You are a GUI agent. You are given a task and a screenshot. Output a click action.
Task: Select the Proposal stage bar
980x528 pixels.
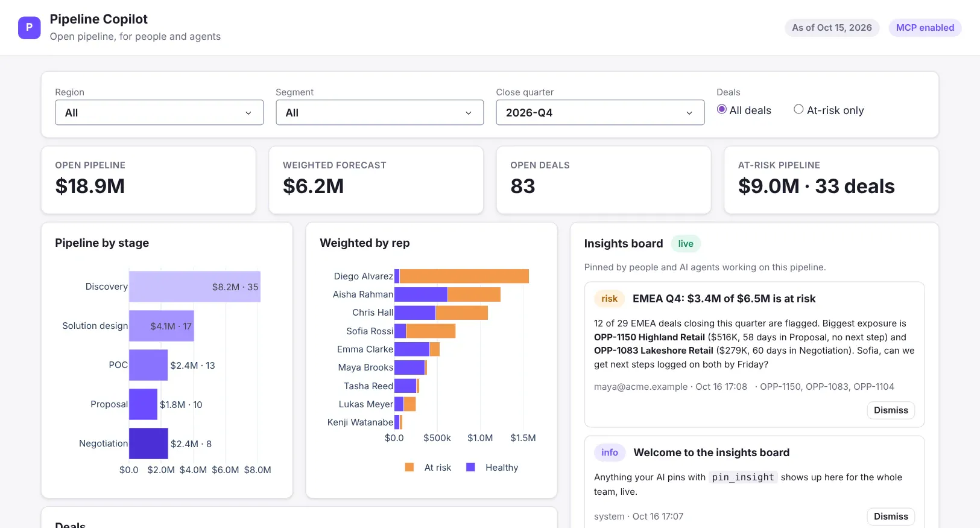tap(144, 404)
